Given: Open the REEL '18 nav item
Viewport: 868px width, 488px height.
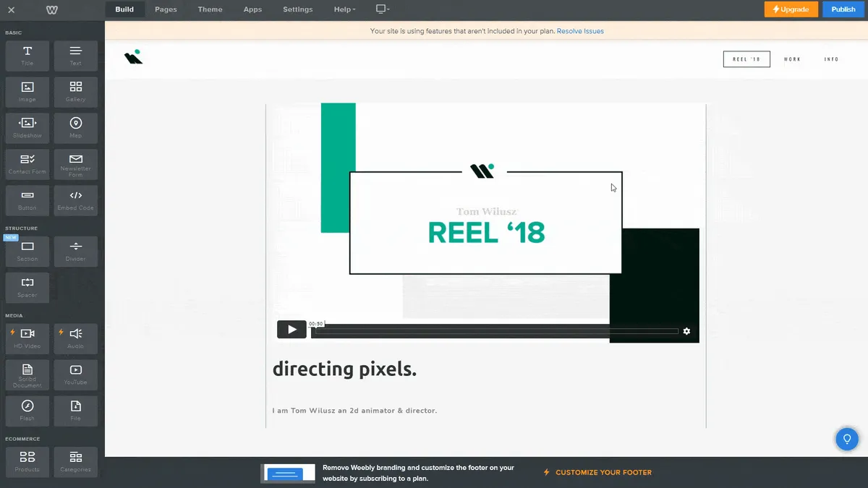Looking at the screenshot, I should (x=746, y=59).
